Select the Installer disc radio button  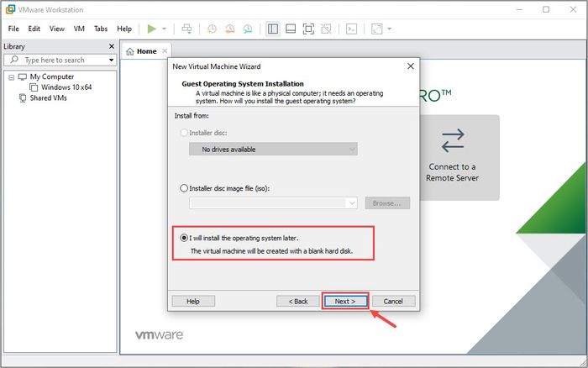184,133
